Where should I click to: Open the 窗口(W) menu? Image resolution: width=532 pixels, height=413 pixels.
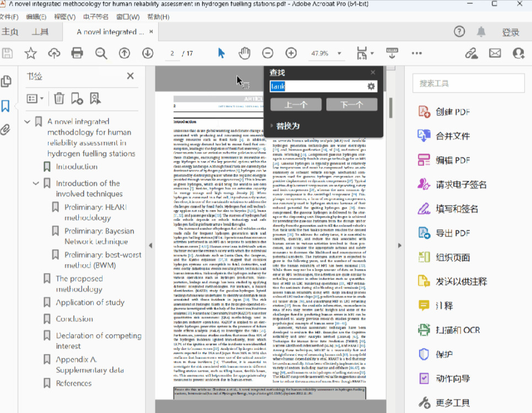tap(128, 17)
